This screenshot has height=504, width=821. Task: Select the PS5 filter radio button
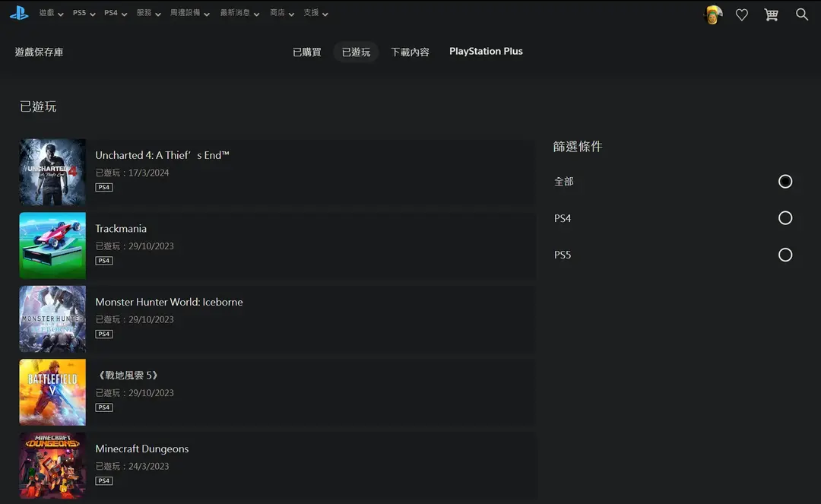point(785,255)
